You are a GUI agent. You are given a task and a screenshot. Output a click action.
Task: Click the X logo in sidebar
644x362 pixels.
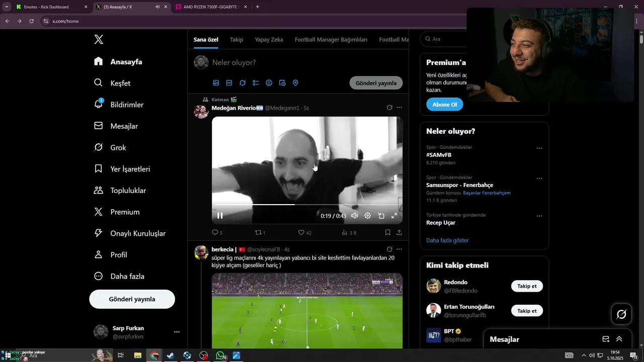[x=99, y=40]
